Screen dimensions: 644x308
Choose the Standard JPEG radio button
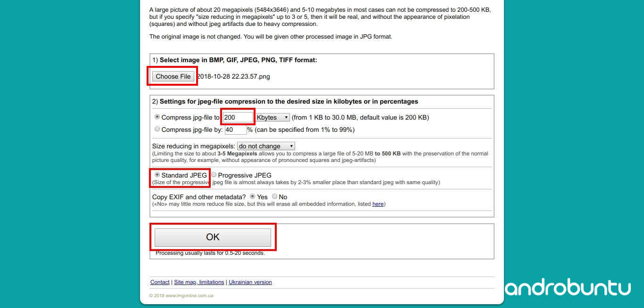coord(157,175)
